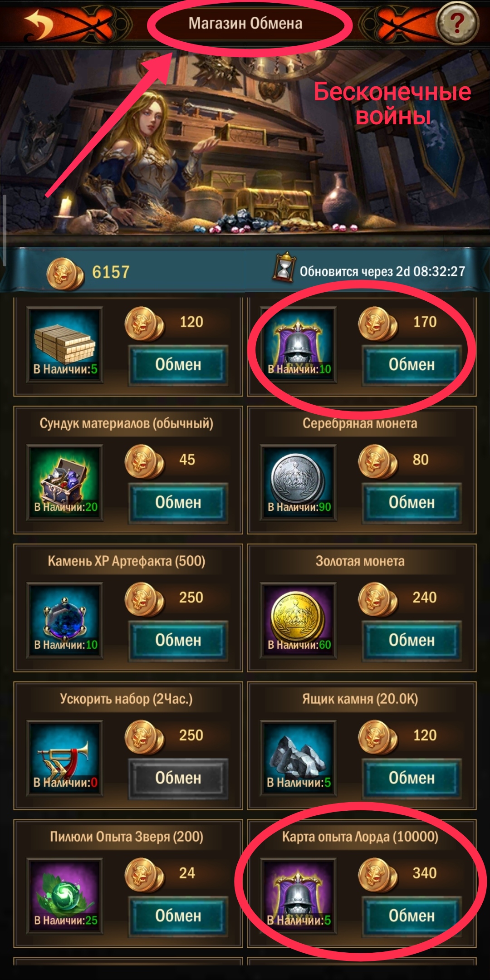The height and width of the screenshot is (980, 490).
Task: Click Обмен for Золотая монета
Action: (x=412, y=640)
